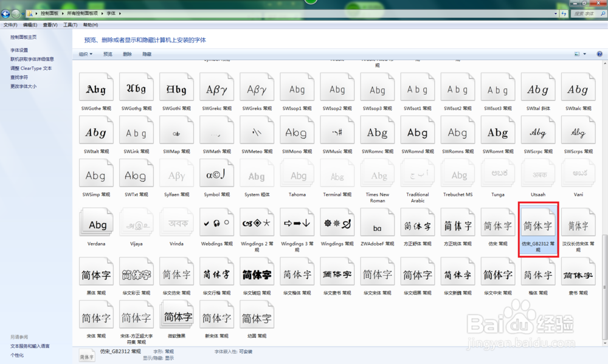Open the 帮助(H) menu
The width and height of the screenshot is (608, 364).
pyautogui.click(x=91, y=25)
